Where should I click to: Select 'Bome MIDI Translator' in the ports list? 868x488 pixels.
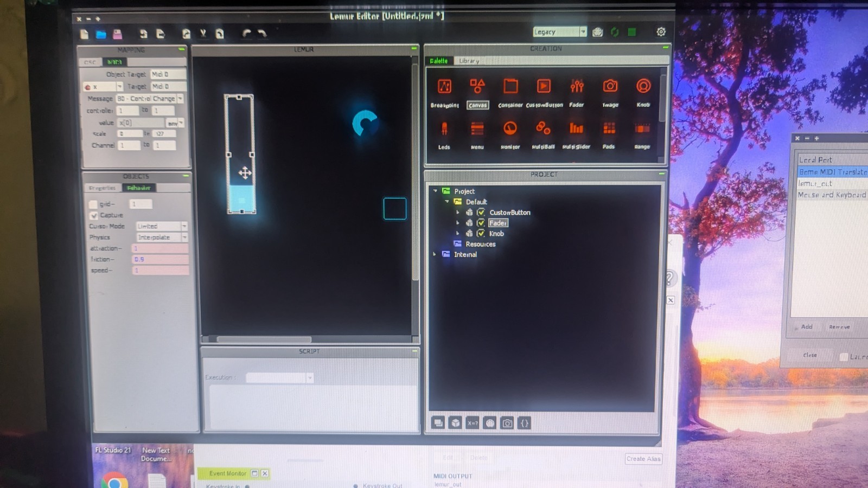833,172
